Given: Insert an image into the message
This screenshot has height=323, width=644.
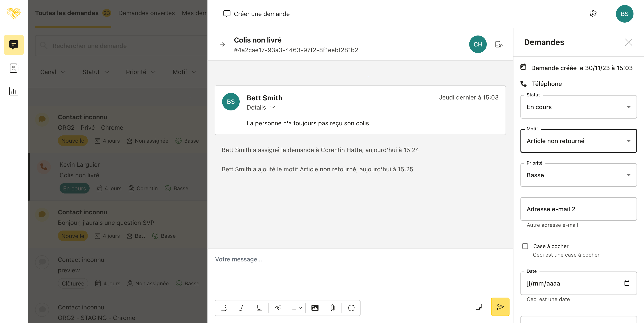Looking at the screenshot, I should pyautogui.click(x=315, y=308).
